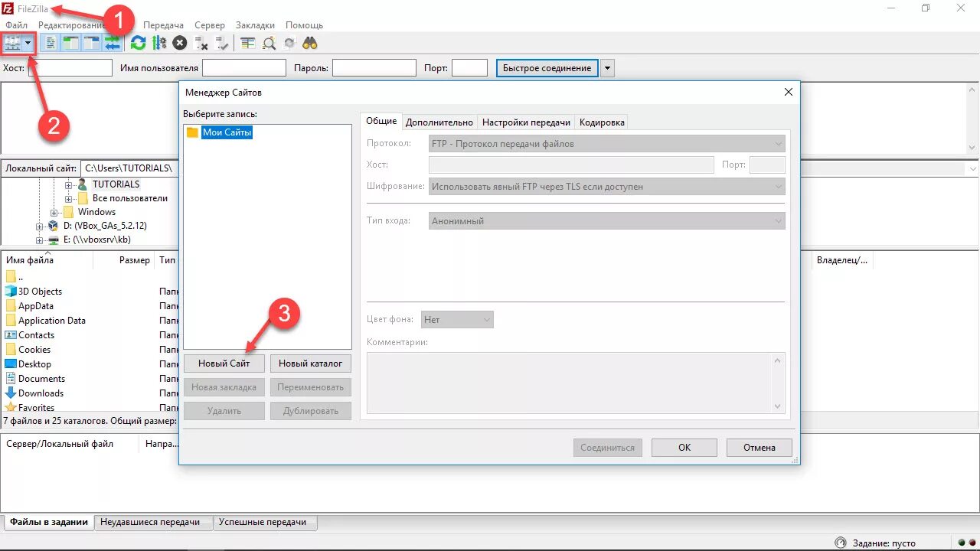The width and height of the screenshot is (980, 551).
Task: Click the Пароль input field
Action: pyautogui.click(x=374, y=68)
